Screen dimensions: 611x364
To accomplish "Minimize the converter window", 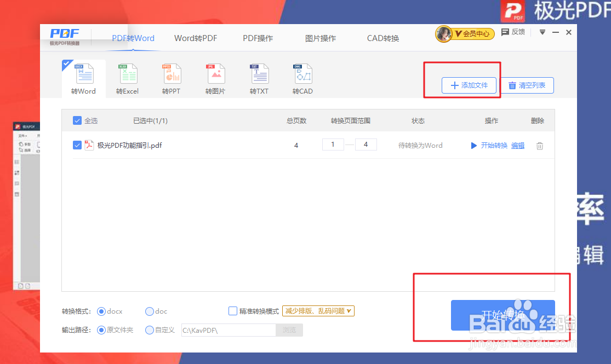I will click(x=556, y=32).
